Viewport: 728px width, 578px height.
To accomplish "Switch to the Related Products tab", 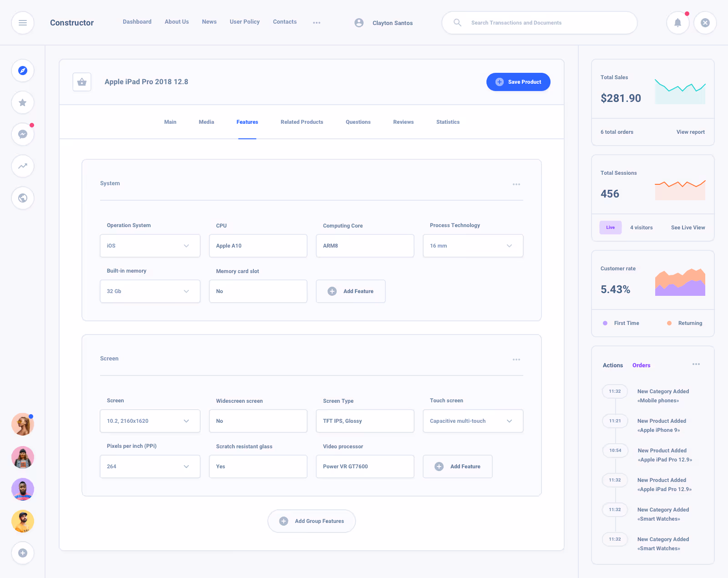I will click(x=302, y=122).
